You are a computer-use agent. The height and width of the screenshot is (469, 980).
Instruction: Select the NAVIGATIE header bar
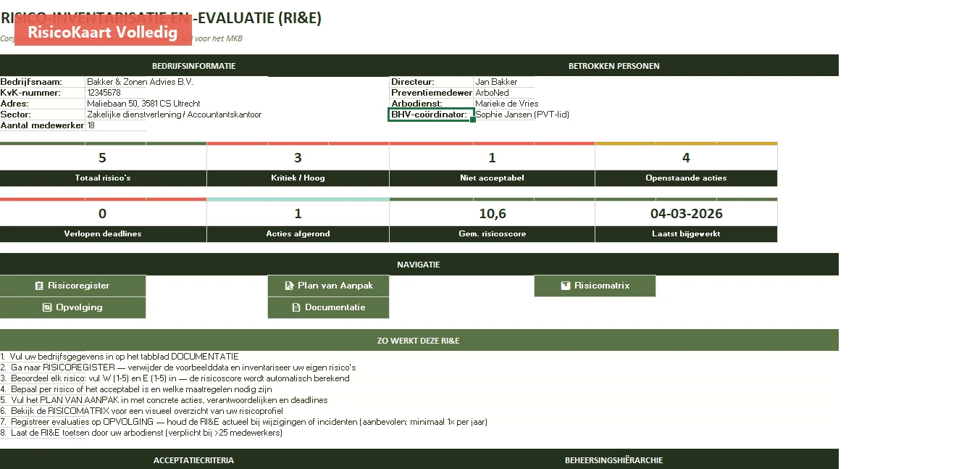click(419, 265)
